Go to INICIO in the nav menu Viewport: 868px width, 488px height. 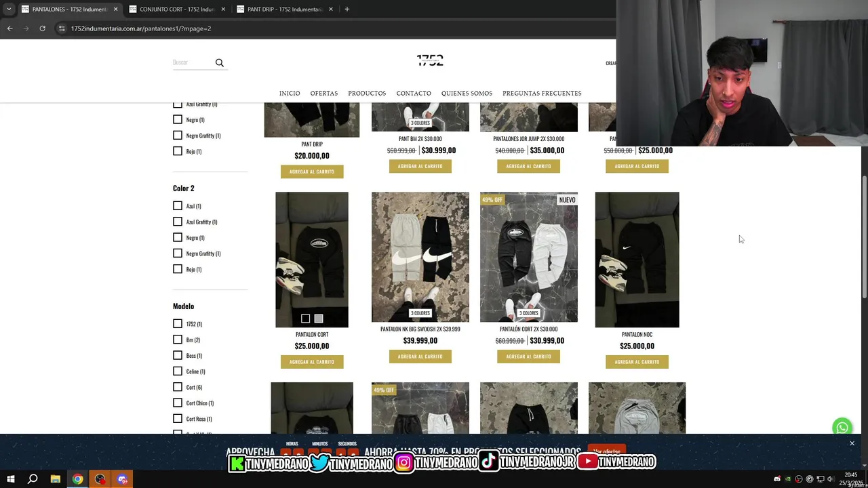tap(290, 94)
